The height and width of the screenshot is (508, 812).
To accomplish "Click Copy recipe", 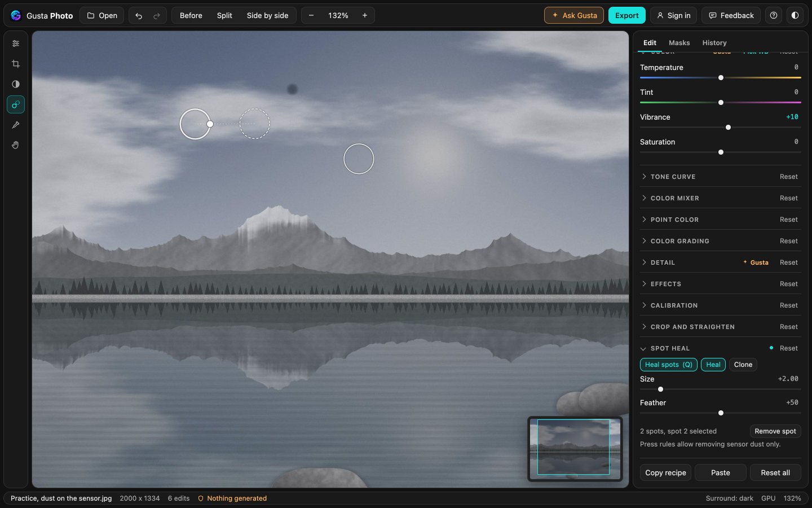I will [x=665, y=473].
